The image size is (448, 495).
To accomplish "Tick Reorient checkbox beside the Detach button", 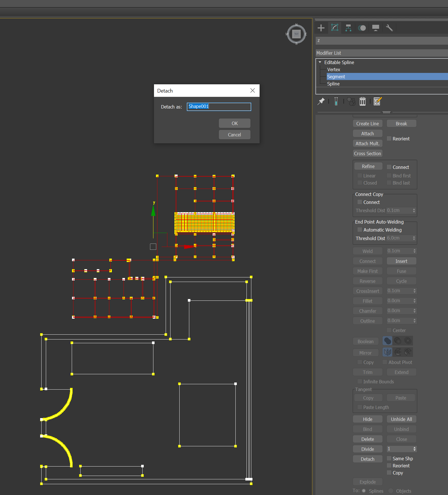I will 389,465.
